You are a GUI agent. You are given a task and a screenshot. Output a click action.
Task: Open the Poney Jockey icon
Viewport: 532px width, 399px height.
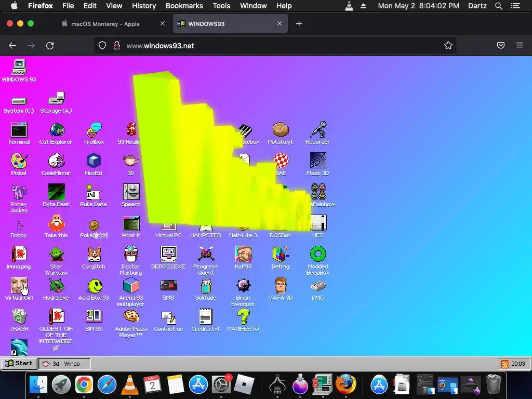(19, 198)
